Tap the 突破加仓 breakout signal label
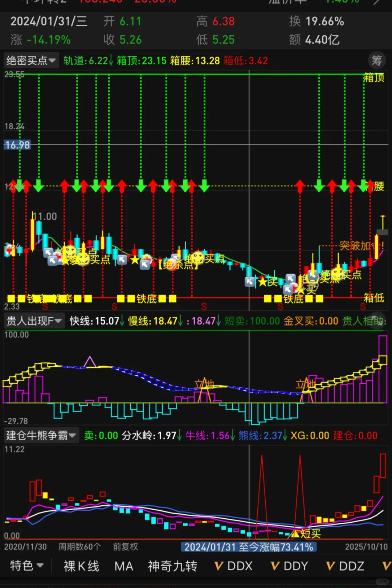 point(361,246)
